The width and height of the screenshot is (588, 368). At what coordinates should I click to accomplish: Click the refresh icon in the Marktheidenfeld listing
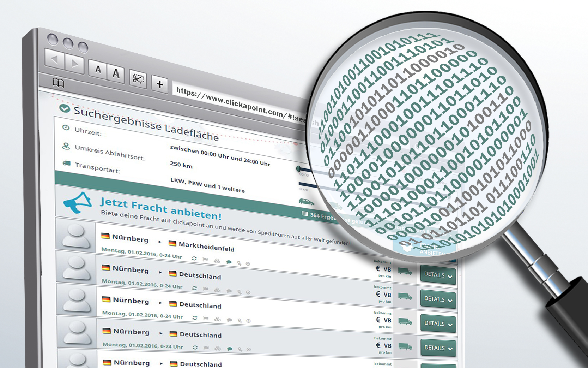(194, 258)
